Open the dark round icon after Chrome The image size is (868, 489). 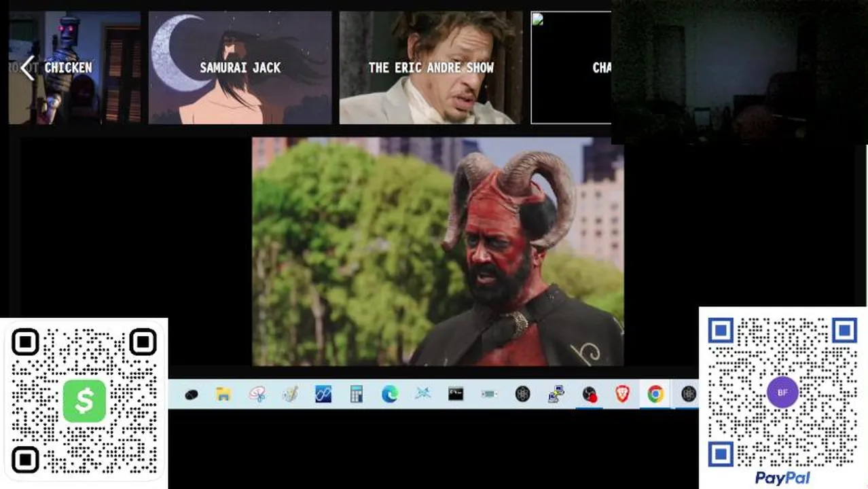688,394
